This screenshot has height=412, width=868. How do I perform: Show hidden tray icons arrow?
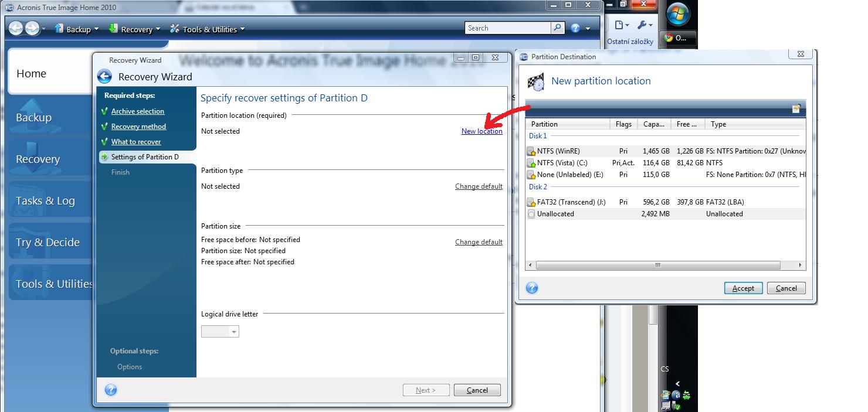[x=677, y=384]
